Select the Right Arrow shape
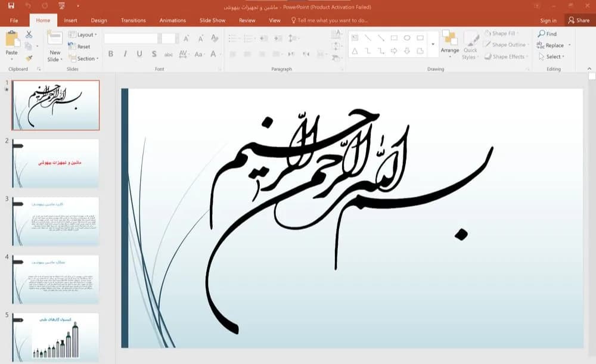This screenshot has width=596, height=364. [x=394, y=51]
